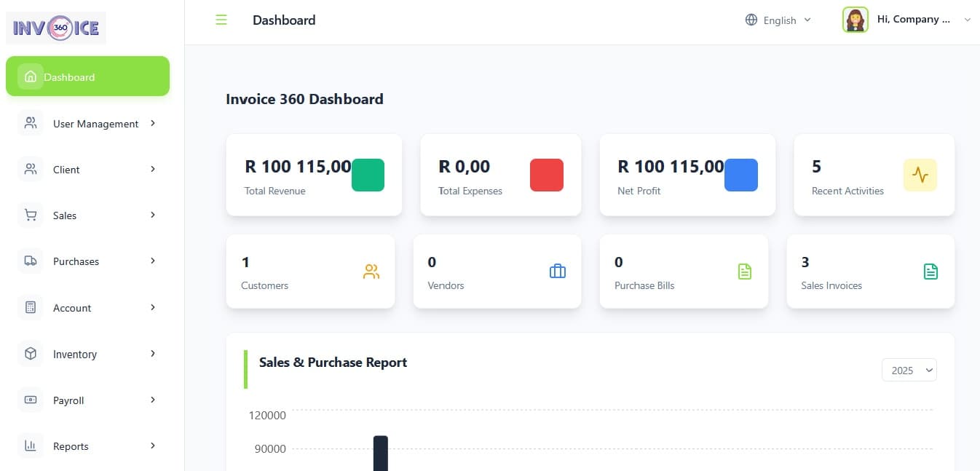This screenshot has width=980, height=471.
Task: Open the English language dropdown
Action: [778, 20]
